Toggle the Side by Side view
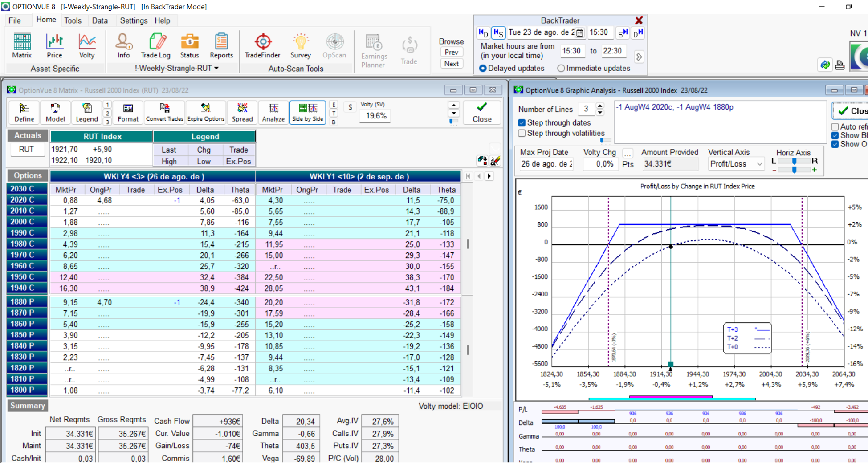Image resolution: width=868 pixels, height=463 pixels. click(308, 112)
